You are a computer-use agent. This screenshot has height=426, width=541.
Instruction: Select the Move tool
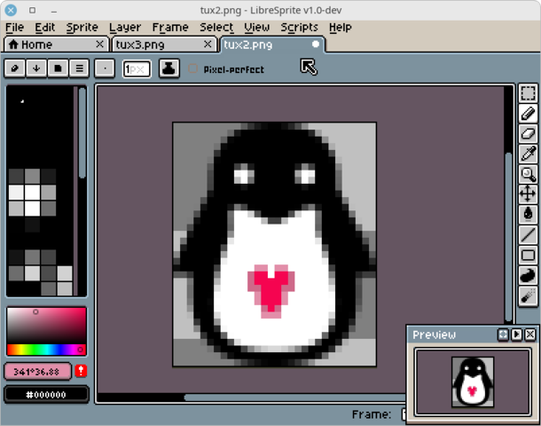(528, 194)
